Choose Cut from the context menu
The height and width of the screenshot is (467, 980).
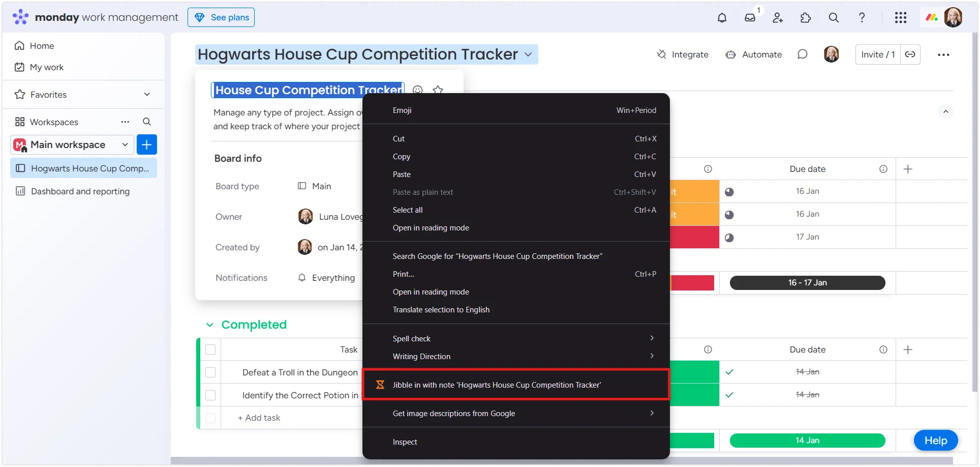(x=516, y=138)
